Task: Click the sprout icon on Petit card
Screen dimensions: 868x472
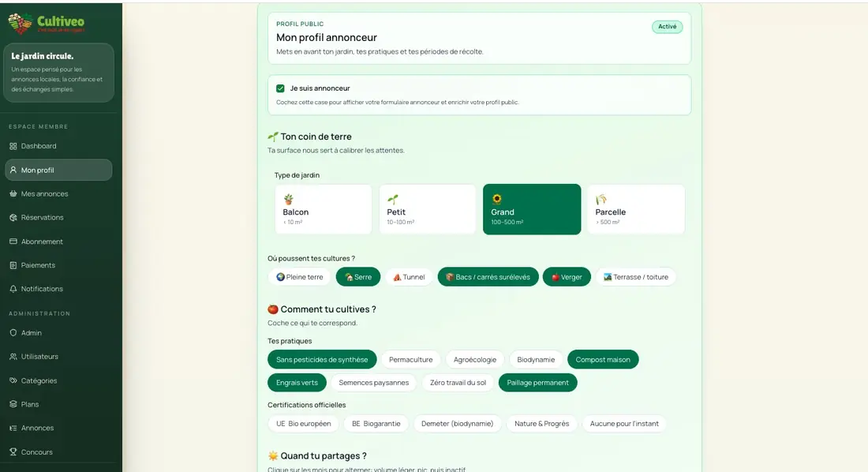Action: point(392,200)
